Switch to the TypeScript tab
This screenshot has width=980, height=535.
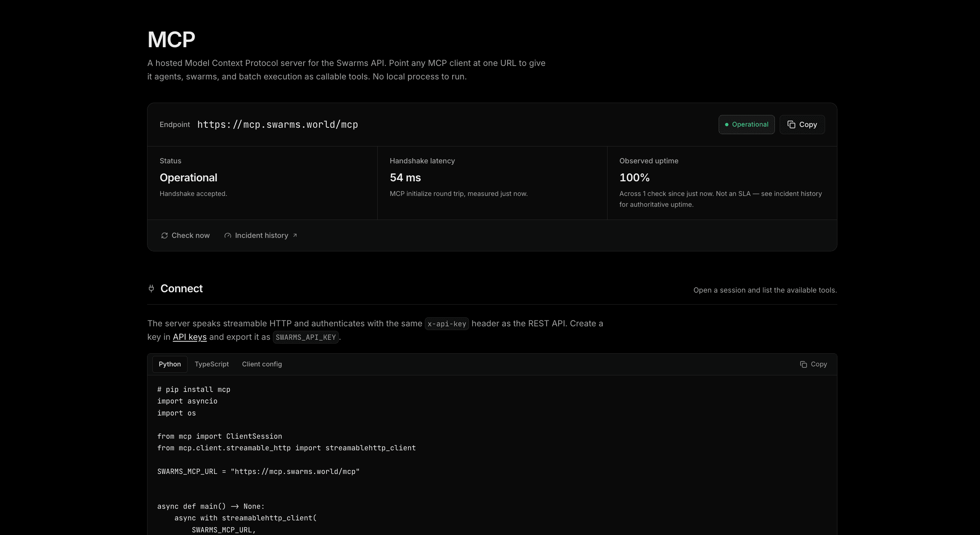coord(211,365)
